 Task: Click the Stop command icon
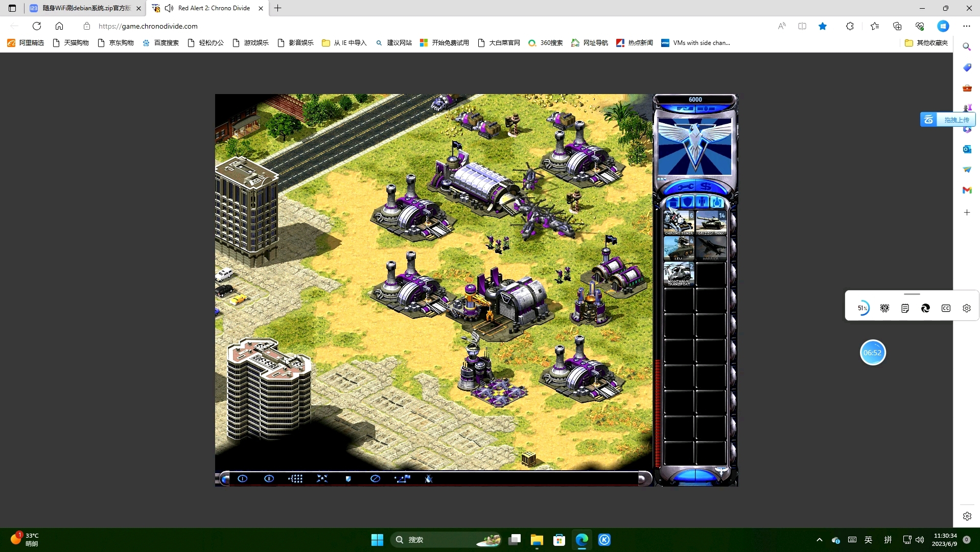coord(375,478)
